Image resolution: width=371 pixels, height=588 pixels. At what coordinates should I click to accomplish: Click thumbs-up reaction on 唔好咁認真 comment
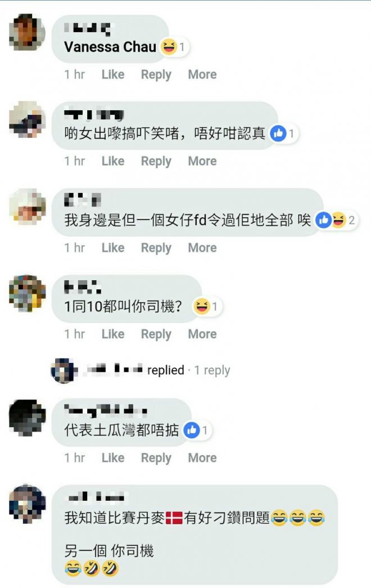(278, 133)
